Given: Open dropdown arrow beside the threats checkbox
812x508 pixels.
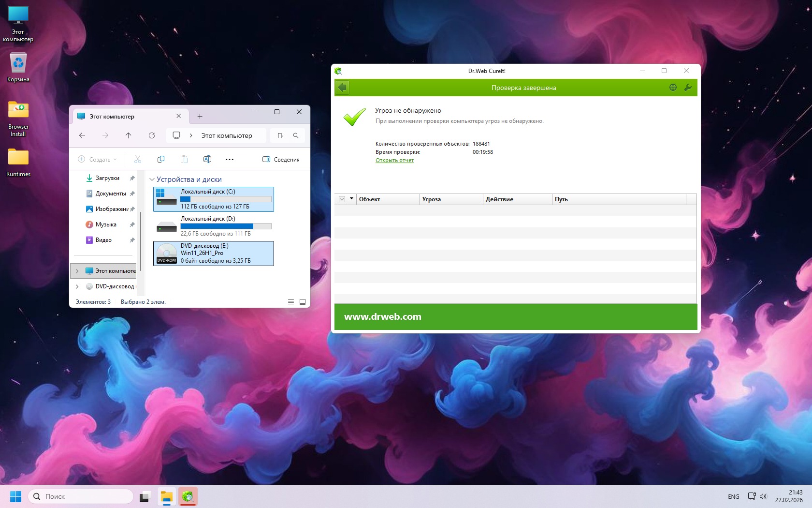Looking at the screenshot, I should click(x=351, y=199).
